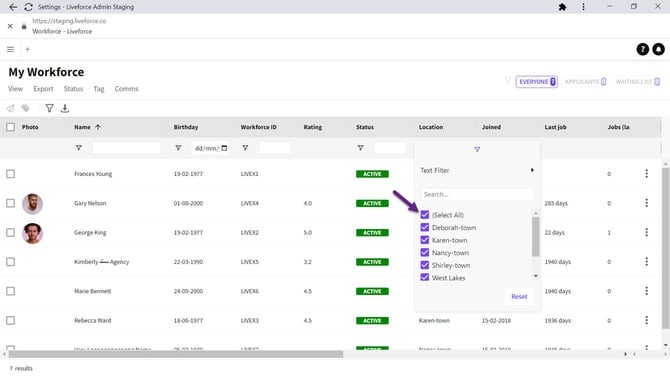Open the row menu for Marie Bennett

click(646, 291)
